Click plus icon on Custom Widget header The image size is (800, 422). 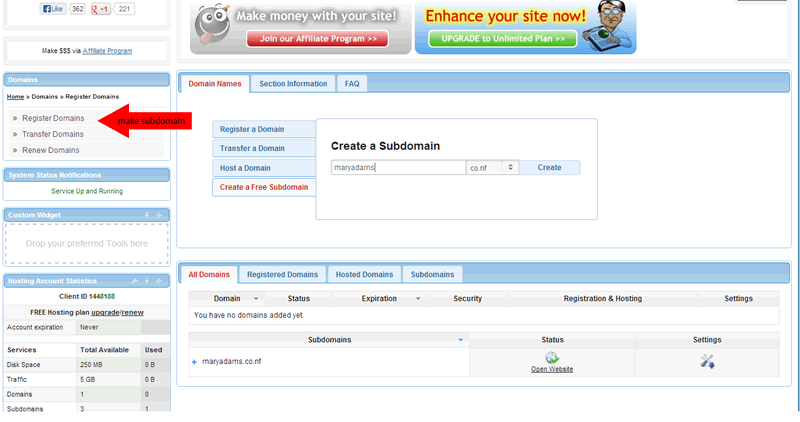click(x=159, y=215)
